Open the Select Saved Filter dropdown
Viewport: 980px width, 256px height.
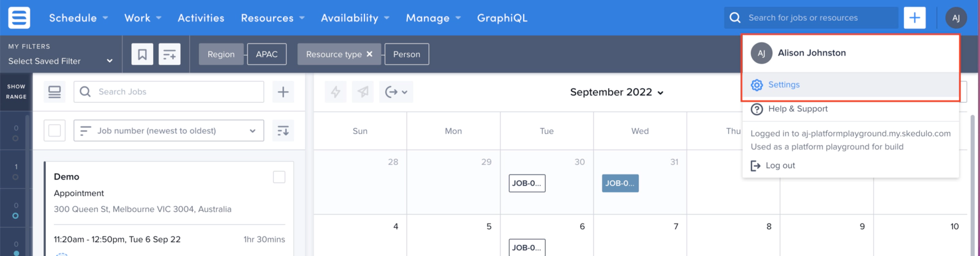click(x=61, y=61)
